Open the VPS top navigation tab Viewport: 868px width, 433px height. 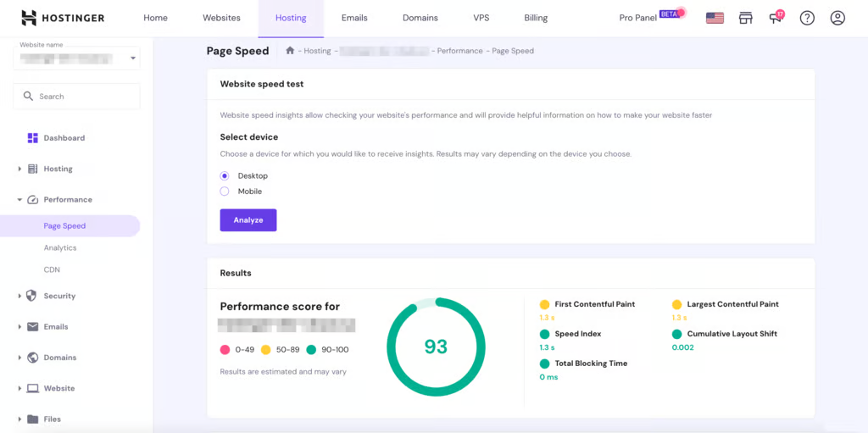[x=481, y=18]
